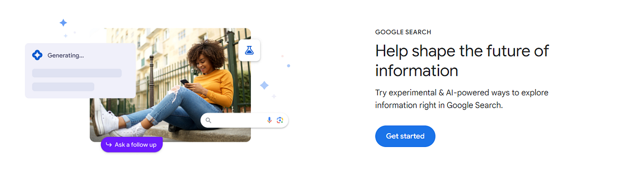The width and height of the screenshot is (644, 175).
Task: Click the blue sparkle icon beside Generating
Action: (x=37, y=55)
